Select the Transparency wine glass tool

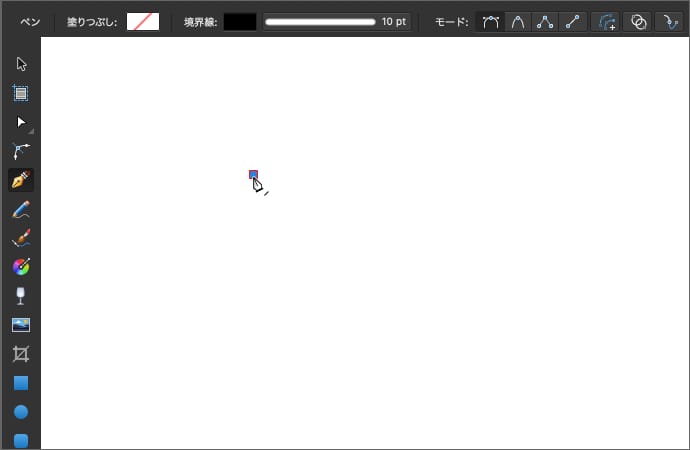click(x=21, y=296)
